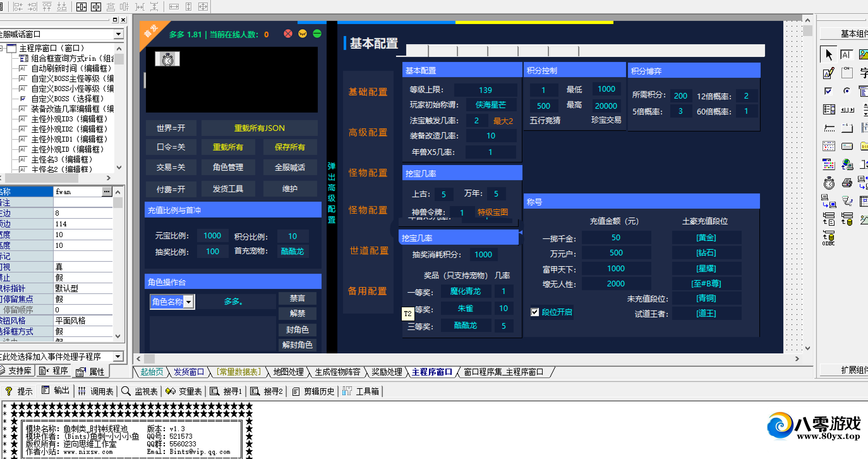This screenshot has width=868, height=459.
Task: Choose the calendar grid component icon
Action: pyautogui.click(x=829, y=146)
